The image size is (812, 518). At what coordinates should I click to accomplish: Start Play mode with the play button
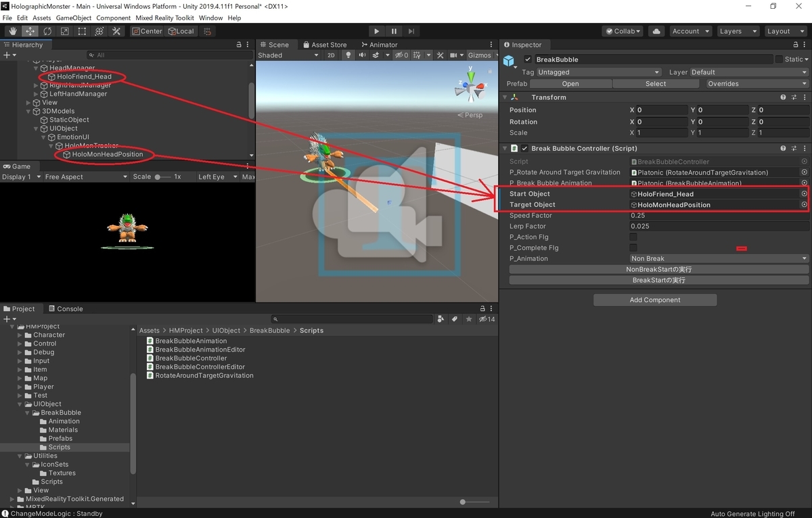(377, 31)
